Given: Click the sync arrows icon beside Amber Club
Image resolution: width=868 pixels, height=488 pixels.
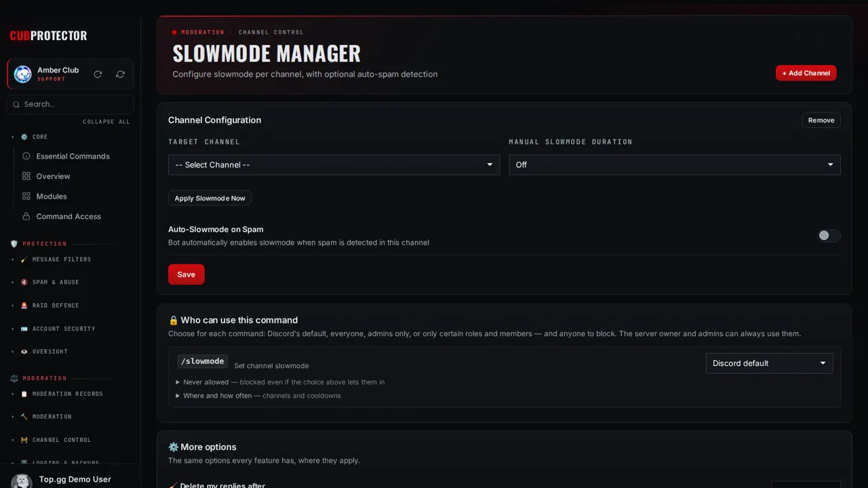Looking at the screenshot, I should click(x=120, y=75).
